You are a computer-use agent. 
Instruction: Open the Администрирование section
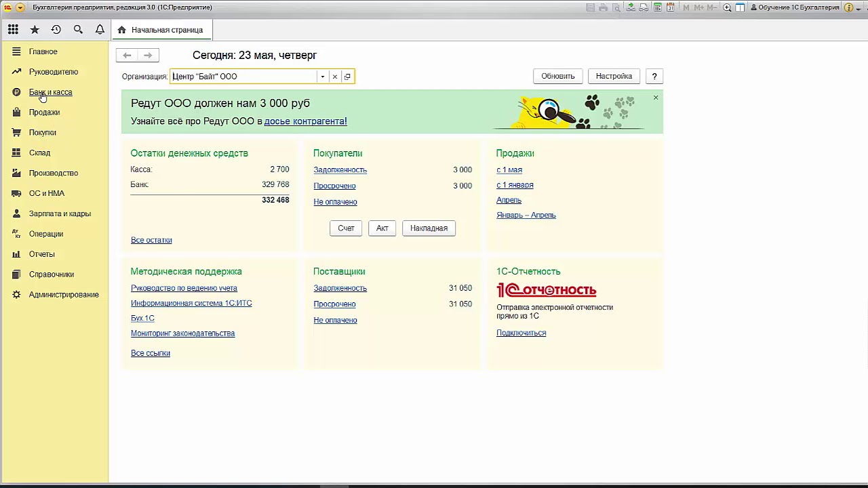point(64,295)
